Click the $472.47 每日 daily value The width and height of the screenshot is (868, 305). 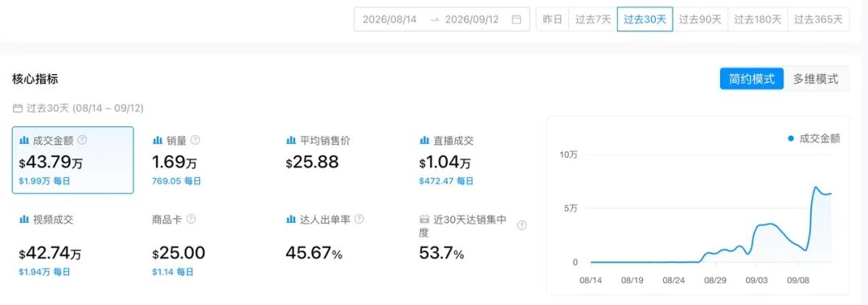[446, 181]
